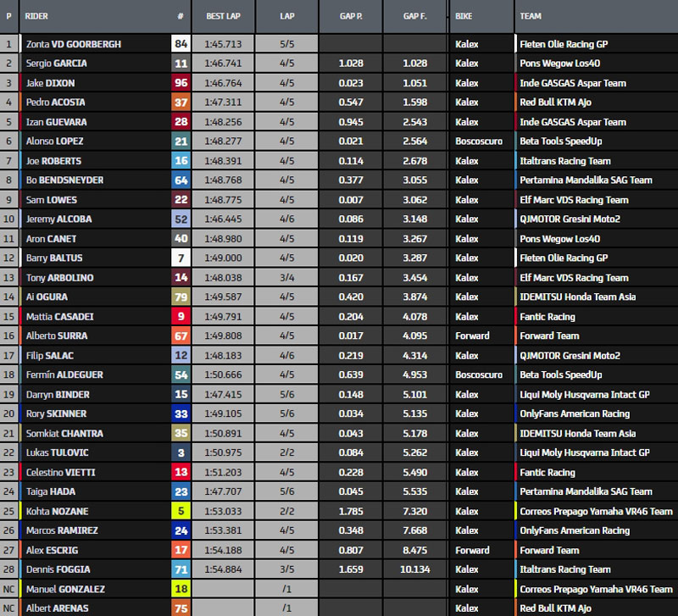Click the yellow number 5 badge
Viewport: 678px width, 616px height.
[x=181, y=512]
